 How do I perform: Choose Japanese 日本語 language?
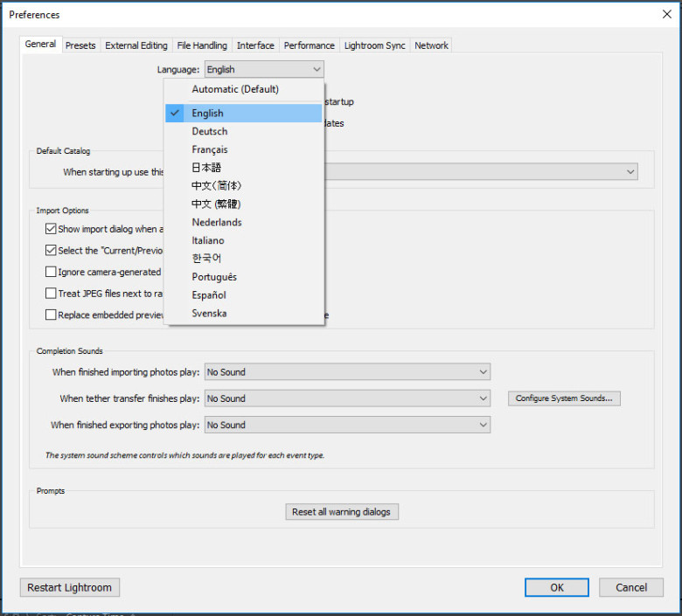tap(244, 168)
